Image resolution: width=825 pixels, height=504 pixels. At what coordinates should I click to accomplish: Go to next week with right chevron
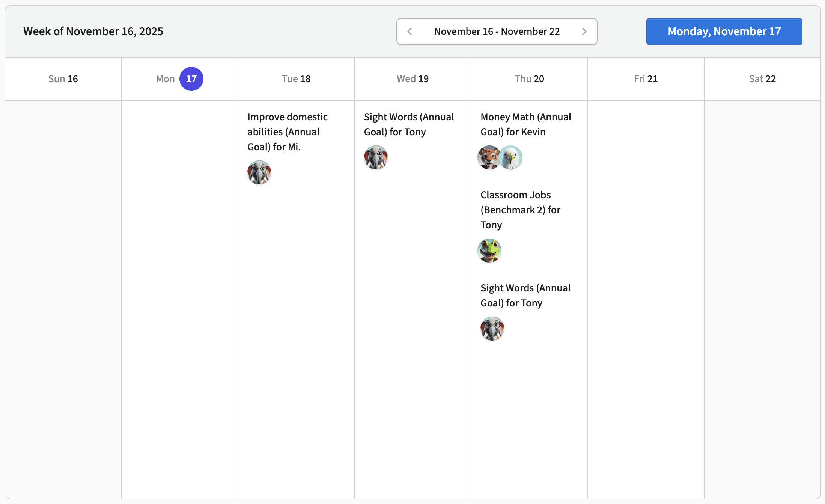[x=584, y=31]
